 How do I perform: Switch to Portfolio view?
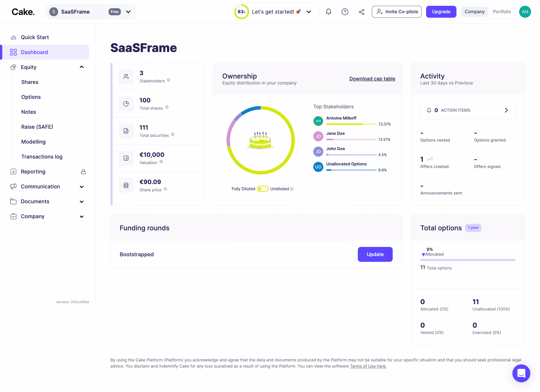pos(502,12)
